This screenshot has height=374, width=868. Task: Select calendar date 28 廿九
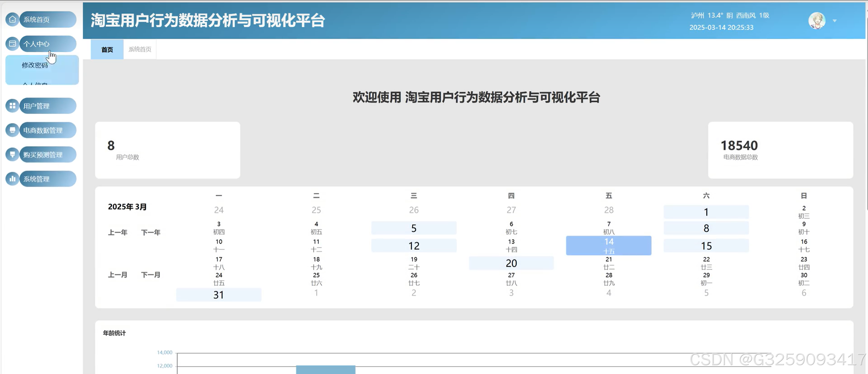coord(609,279)
